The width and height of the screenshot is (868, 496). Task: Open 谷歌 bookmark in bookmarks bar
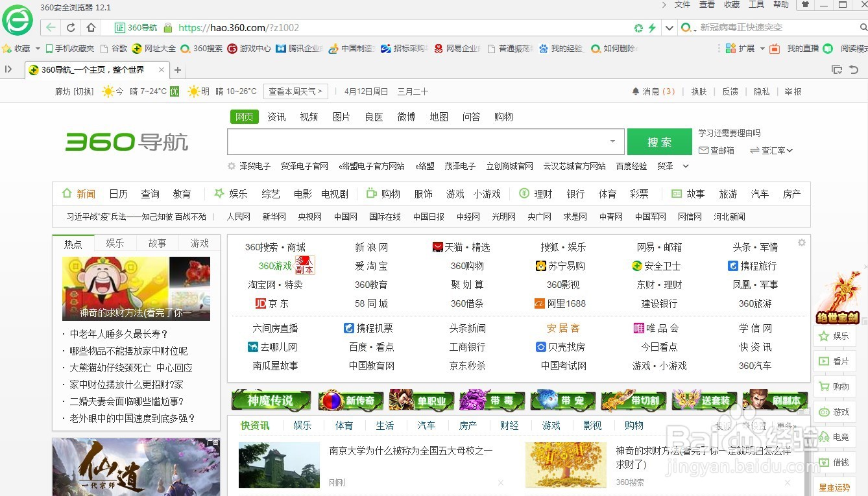[x=114, y=49]
